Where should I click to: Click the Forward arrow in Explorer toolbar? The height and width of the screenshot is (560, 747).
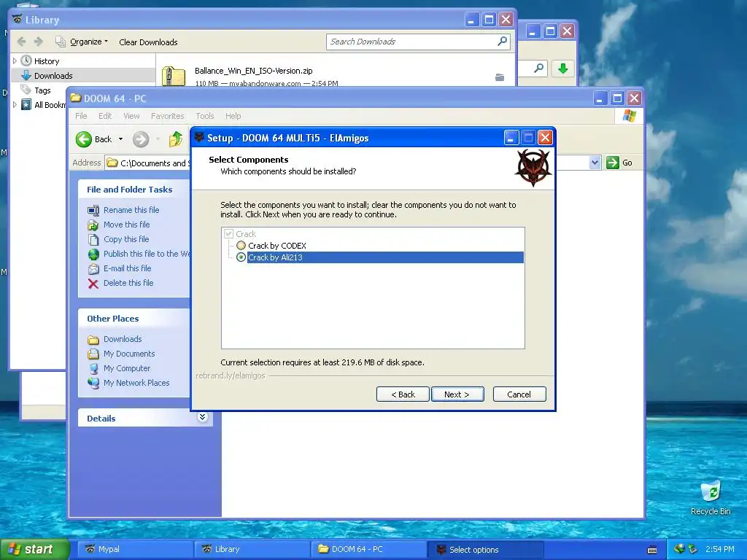[141, 139]
